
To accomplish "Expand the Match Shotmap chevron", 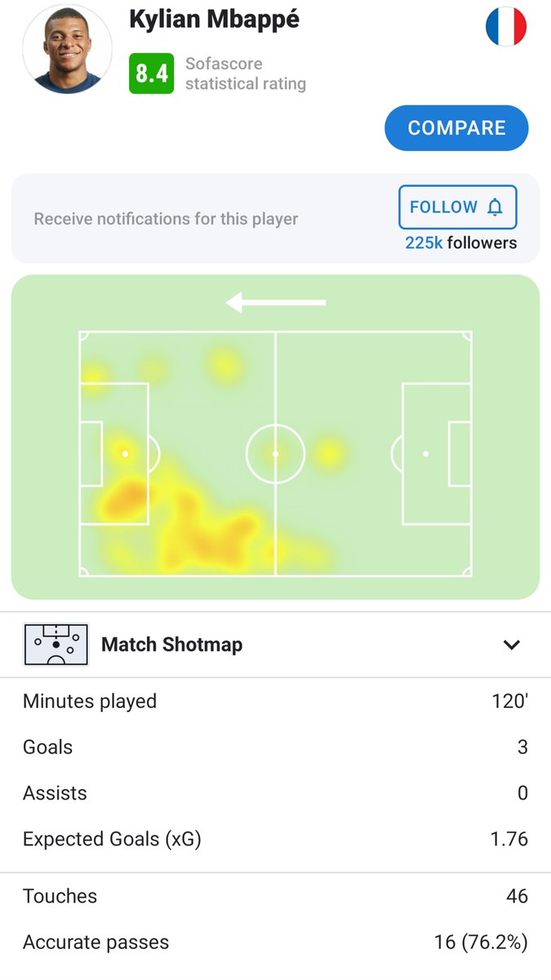I will (x=512, y=645).
